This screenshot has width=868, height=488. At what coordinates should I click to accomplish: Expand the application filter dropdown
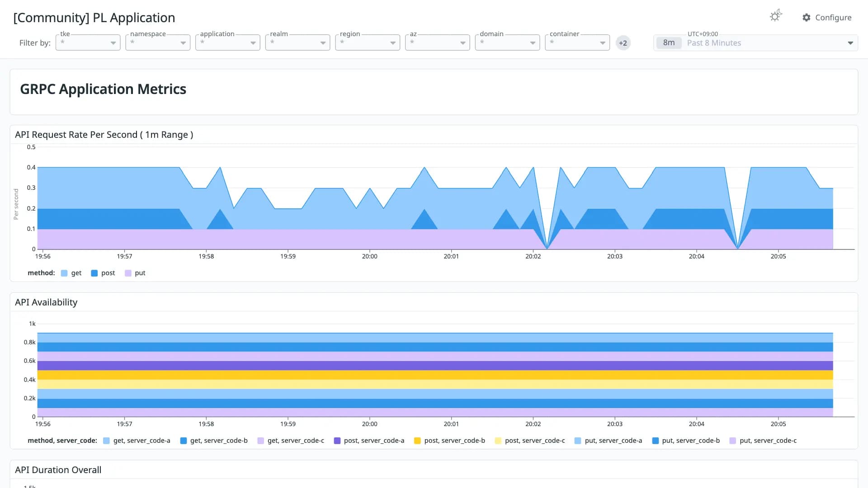227,42
